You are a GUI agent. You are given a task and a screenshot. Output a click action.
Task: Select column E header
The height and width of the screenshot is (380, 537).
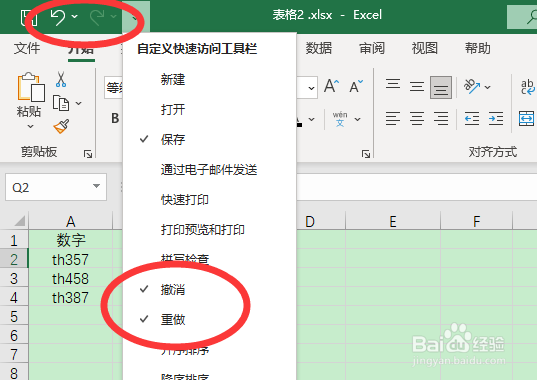click(393, 221)
